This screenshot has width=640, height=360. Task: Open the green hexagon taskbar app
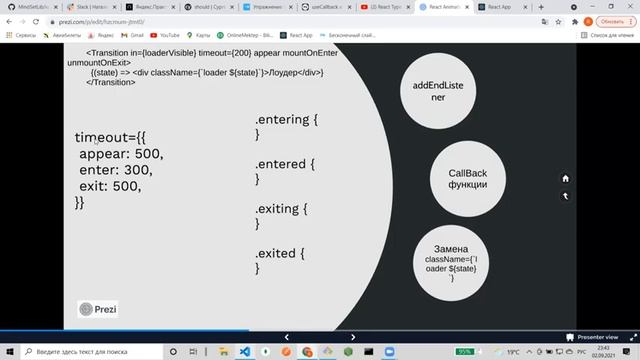click(348, 351)
